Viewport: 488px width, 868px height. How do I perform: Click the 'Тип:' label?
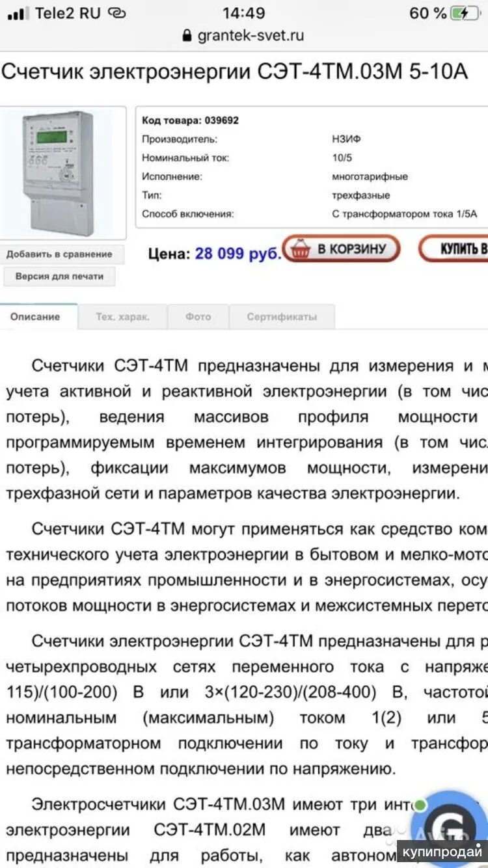click(x=152, y=195)
